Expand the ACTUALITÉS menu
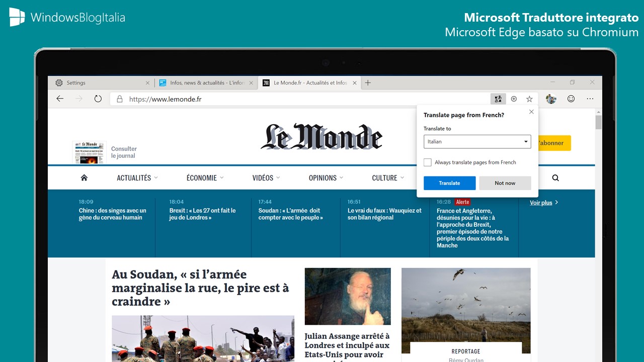644x362 pixels. point(137,178)
